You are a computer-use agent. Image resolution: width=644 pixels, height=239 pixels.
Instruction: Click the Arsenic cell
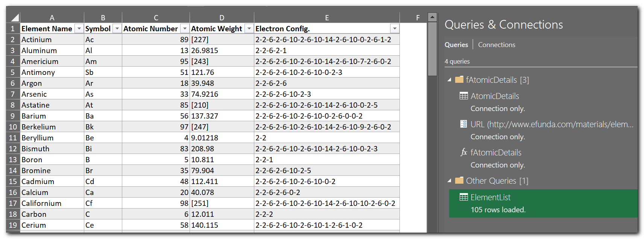52,94
